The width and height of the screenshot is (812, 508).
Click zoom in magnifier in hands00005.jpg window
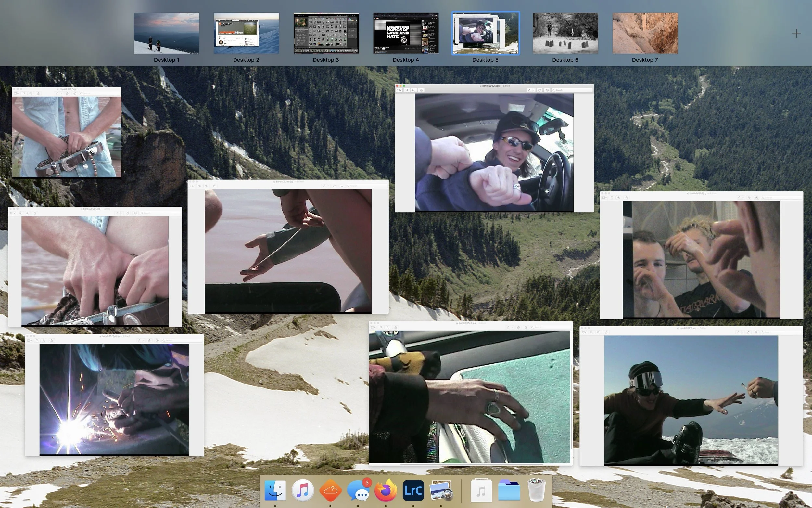[x=413, y=90]
